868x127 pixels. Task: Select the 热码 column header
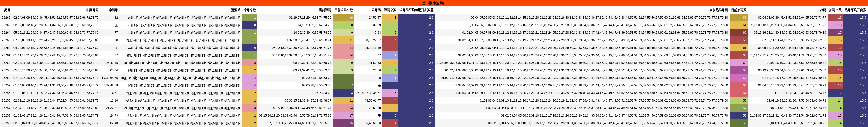tap(823, 10)
